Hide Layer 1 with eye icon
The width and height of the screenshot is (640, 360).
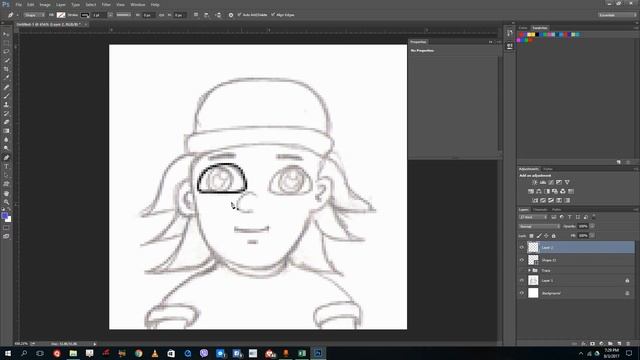[x=522, y=280]
